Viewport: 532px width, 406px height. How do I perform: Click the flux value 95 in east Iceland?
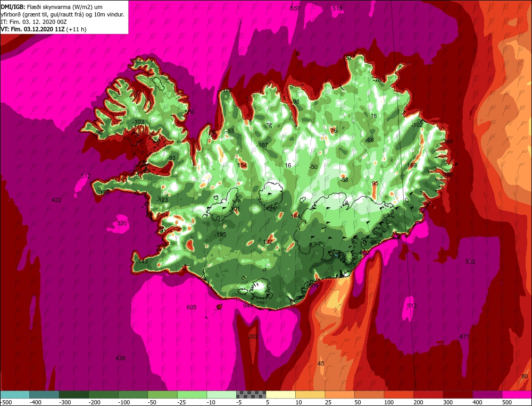pos(375,184)
